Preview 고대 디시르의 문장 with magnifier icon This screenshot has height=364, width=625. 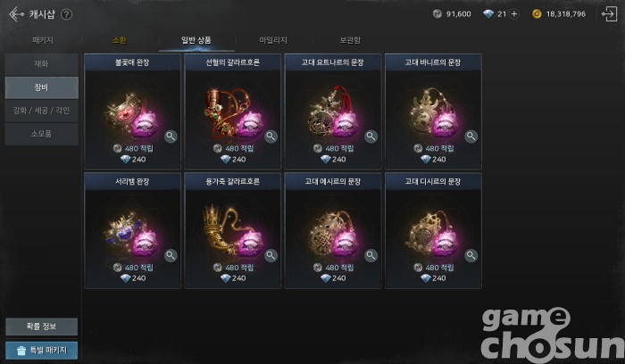[x=471, y=256]
